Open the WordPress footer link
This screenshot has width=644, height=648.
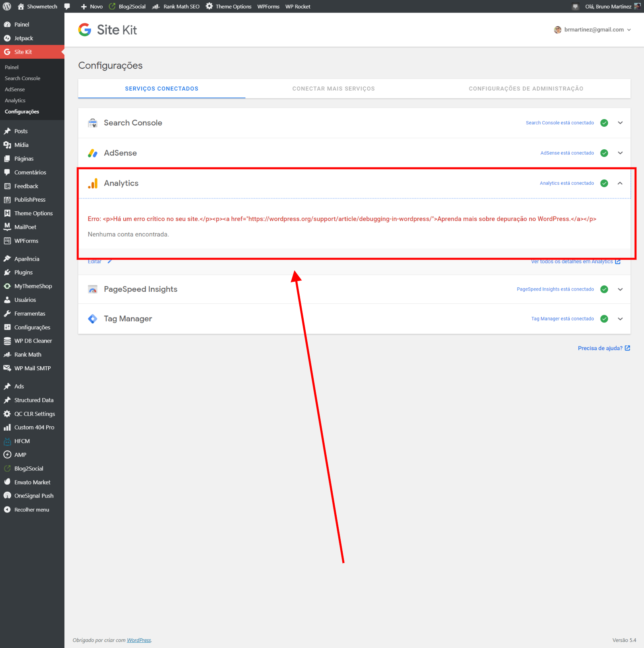[x=139, y=640]
